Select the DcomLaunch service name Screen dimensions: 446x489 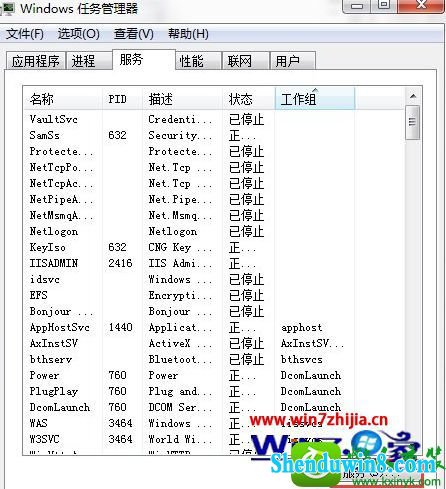pos(60,407)
